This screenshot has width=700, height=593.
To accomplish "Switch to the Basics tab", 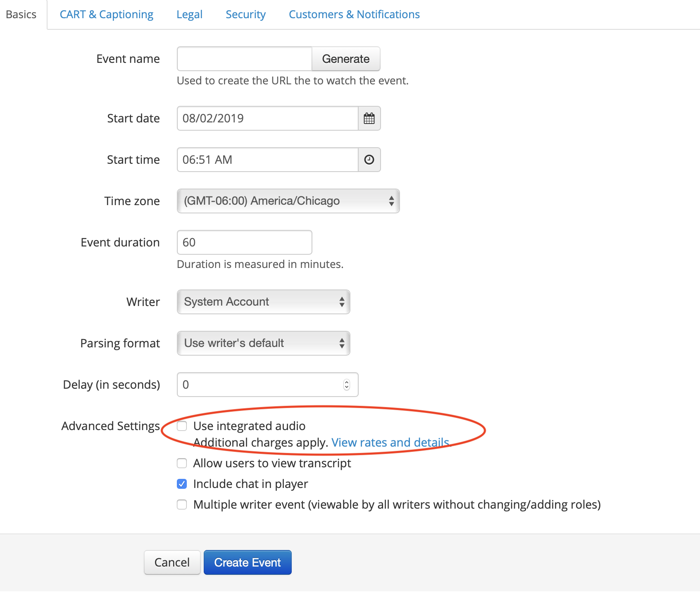I will (21, 14).
